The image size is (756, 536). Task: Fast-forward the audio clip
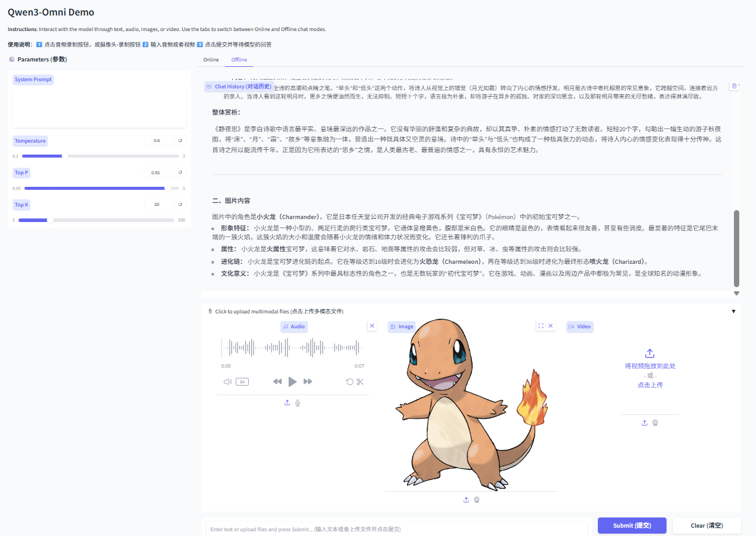(308, 381)
